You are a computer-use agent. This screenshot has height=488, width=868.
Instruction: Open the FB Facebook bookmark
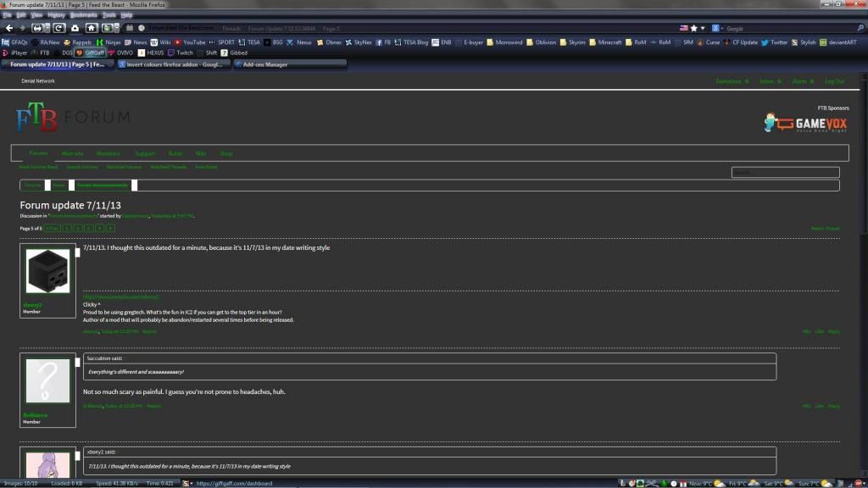click(383, 42)
